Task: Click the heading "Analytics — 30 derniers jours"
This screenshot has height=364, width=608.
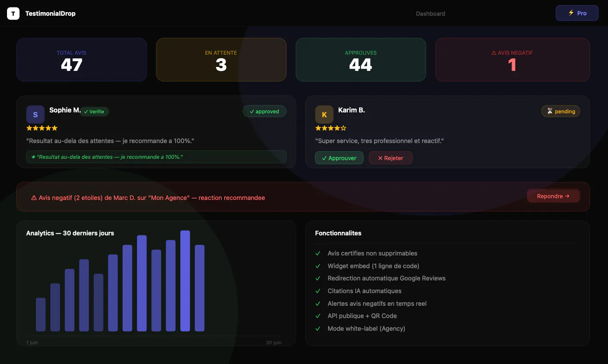Action: coord(70,233)
